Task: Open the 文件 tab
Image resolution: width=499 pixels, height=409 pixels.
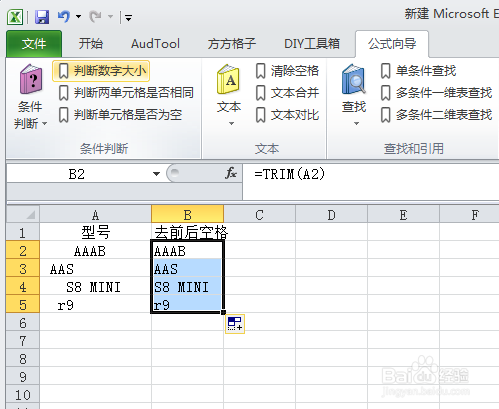Action: coord(34,44)
